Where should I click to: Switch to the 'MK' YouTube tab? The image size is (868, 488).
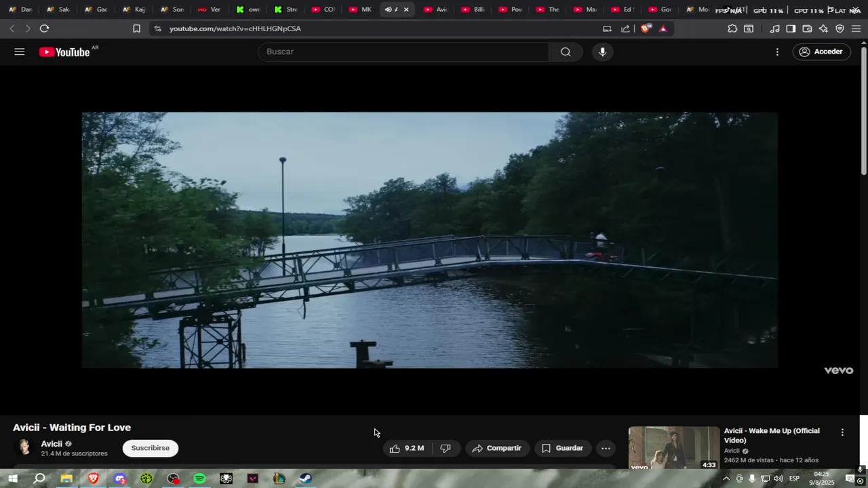[x=361, y=9]
